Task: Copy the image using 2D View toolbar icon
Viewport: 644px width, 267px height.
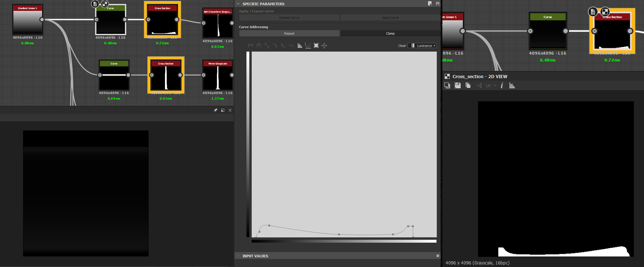Action: tap(468, 86)
